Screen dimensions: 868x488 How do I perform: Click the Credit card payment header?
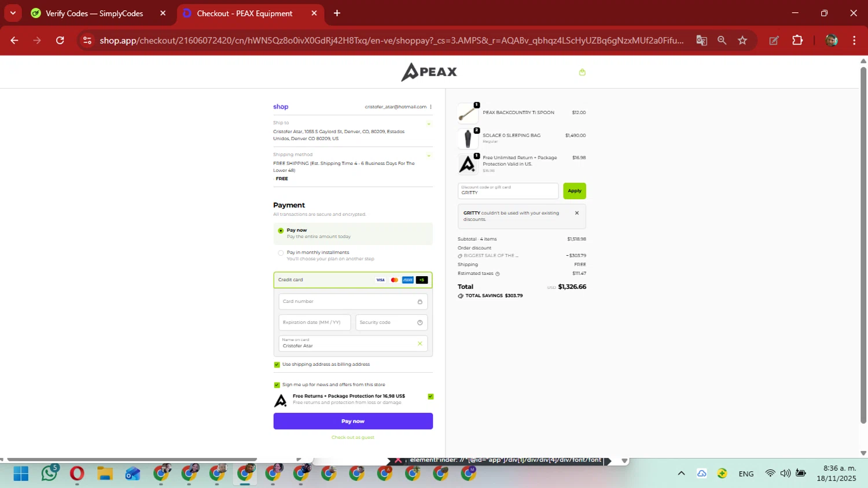[353, 280]
